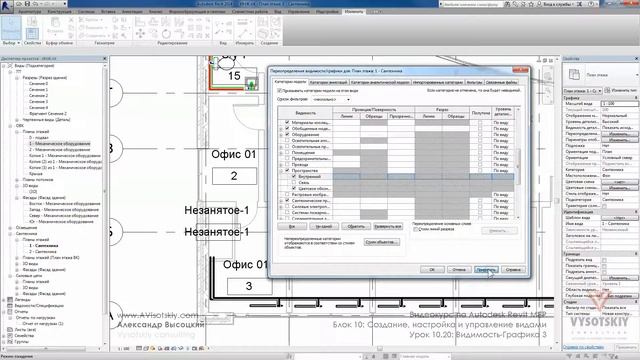Expand the Обобщенные модели category row
The image size is (640, 360).
pyautogui.click(x=281, y=129)
